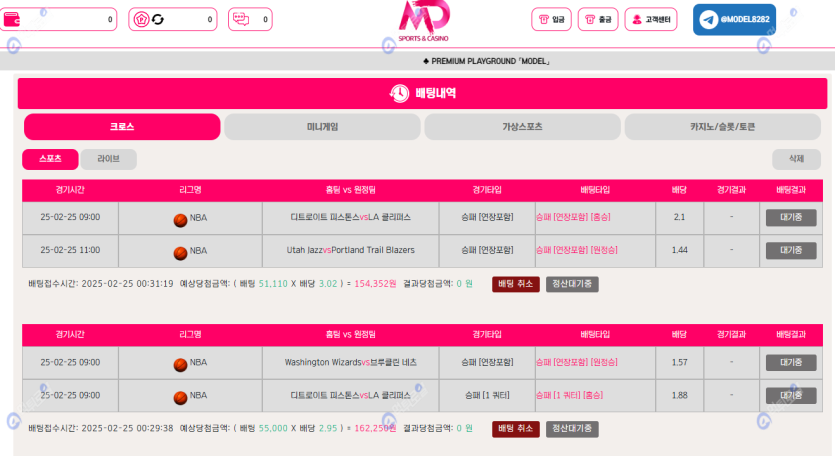Switch to the 크로스 tab

pos(122,127)
